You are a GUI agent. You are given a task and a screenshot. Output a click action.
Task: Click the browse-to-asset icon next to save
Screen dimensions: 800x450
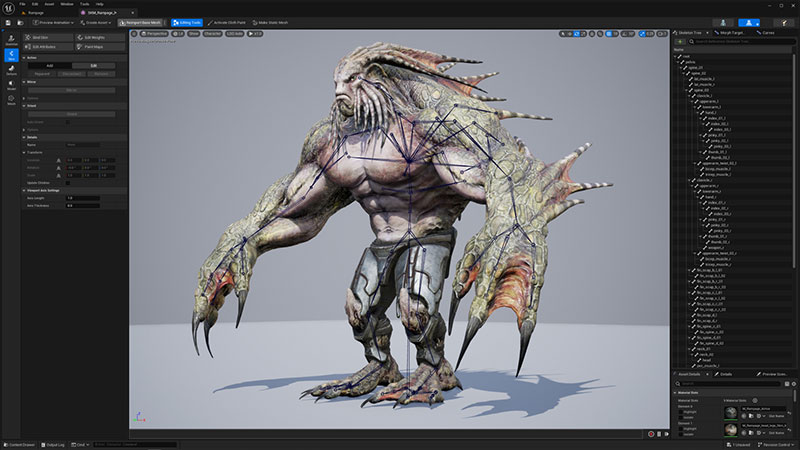pyautogui.click(x=20, y=22)
